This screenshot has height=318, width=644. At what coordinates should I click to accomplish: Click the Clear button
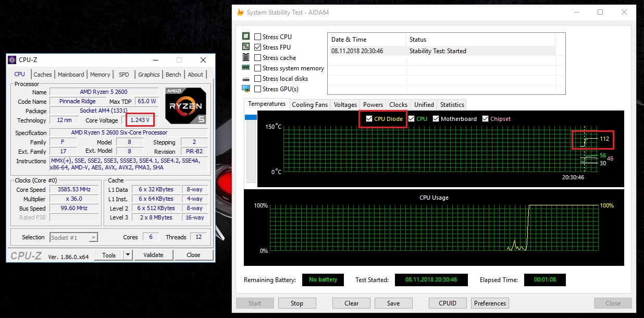point(352,303)
